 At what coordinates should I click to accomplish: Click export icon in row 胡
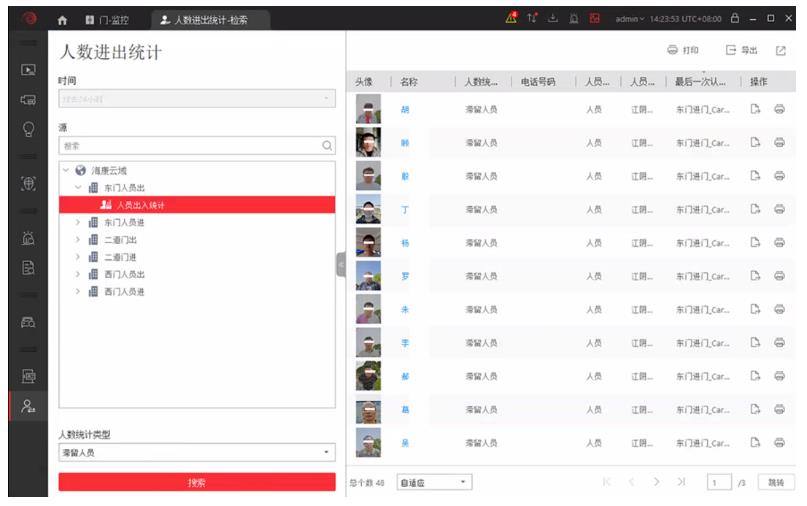coord(756,109)
